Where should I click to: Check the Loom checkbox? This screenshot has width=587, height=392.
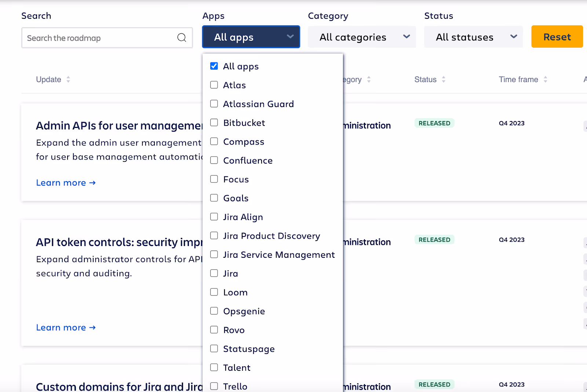(214, 292)
